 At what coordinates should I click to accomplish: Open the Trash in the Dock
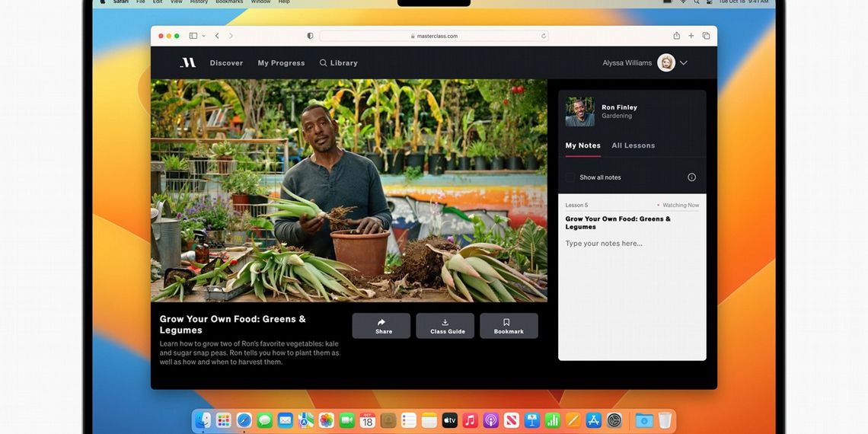[664, 420]
